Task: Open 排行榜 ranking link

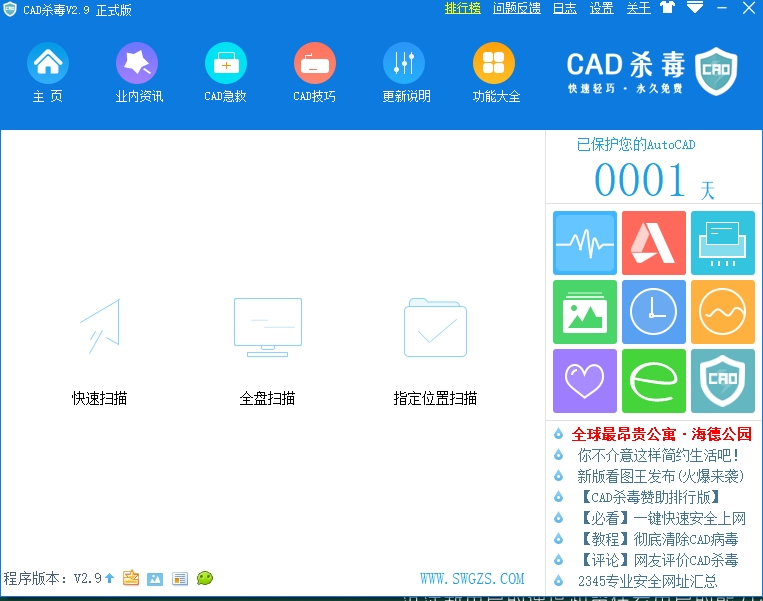Action: point(463,8)
